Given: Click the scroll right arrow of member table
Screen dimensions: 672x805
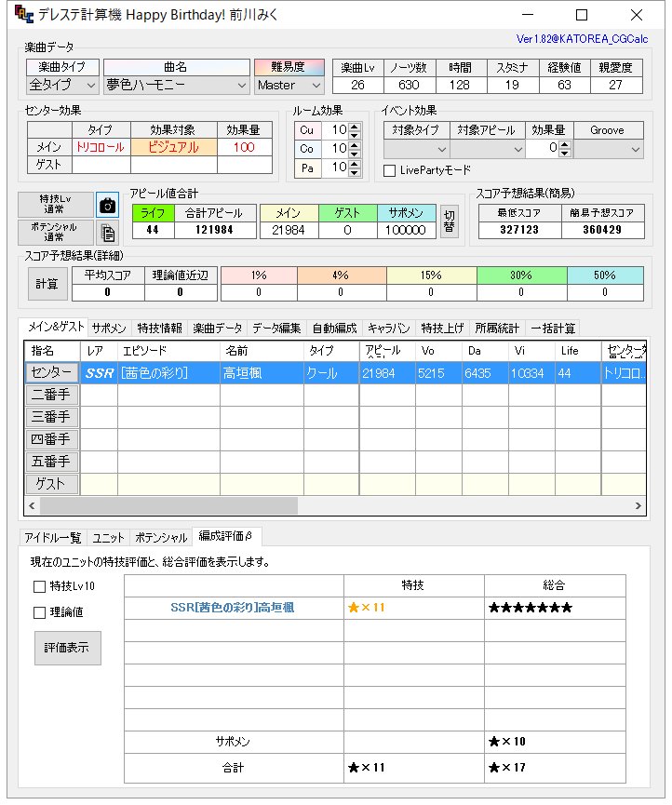Looking at the screenshot, I should click(638, 505).
